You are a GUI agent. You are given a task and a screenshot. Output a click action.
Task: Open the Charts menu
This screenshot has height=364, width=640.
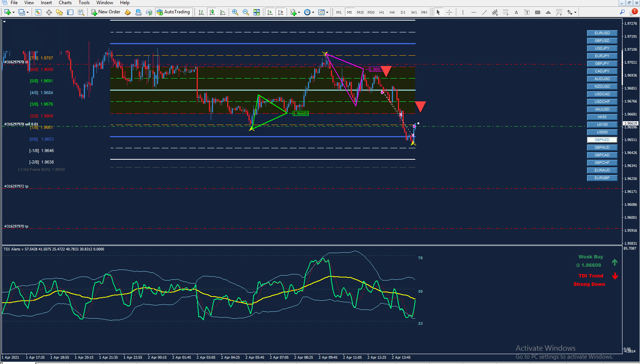click(x=65, y=3)
